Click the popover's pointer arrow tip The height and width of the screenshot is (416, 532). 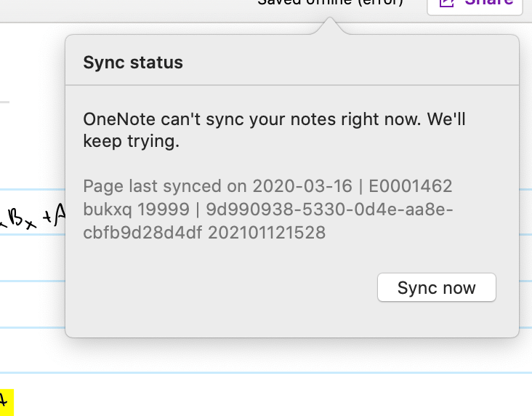click(x=330, y=22)
